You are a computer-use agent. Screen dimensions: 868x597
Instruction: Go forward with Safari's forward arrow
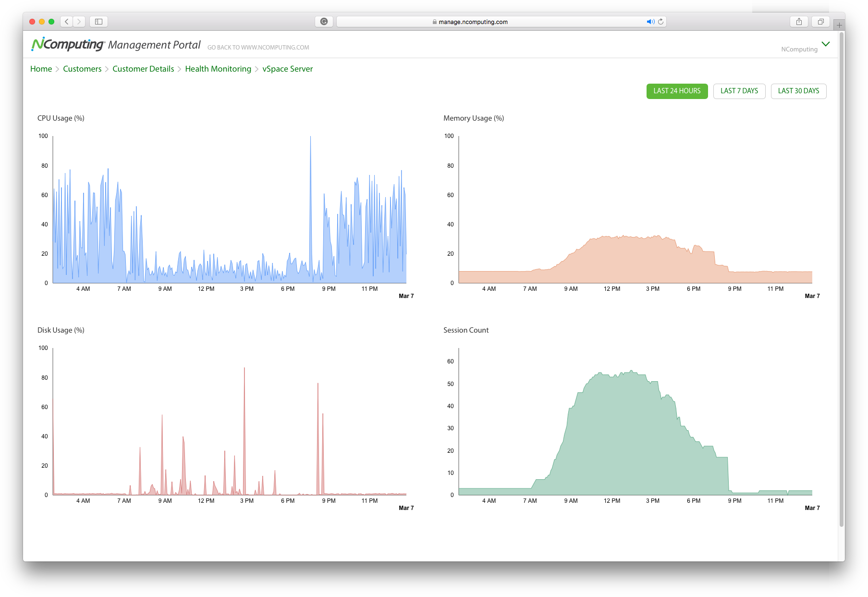click(x=79, y=22)
